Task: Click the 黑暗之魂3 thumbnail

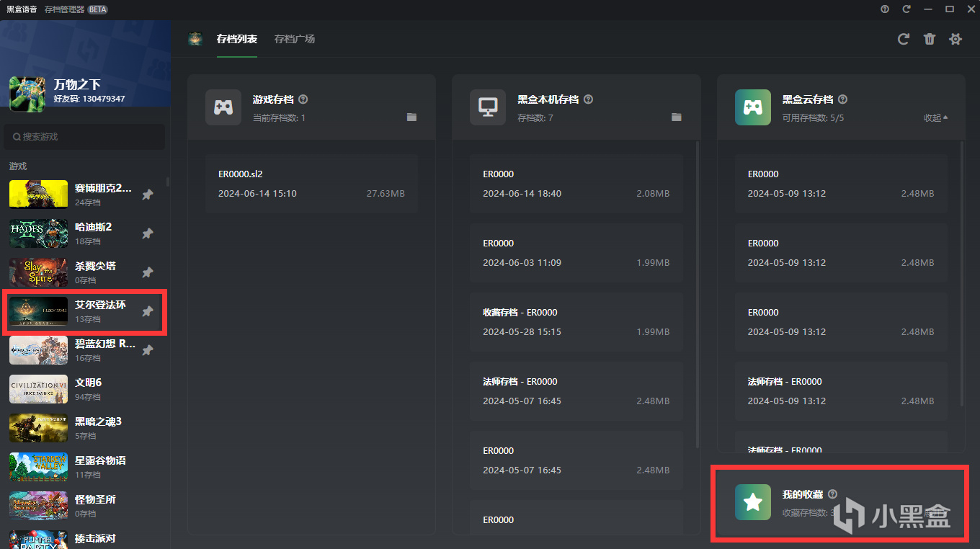Action: pyautogui.click(x=38, y=428)
